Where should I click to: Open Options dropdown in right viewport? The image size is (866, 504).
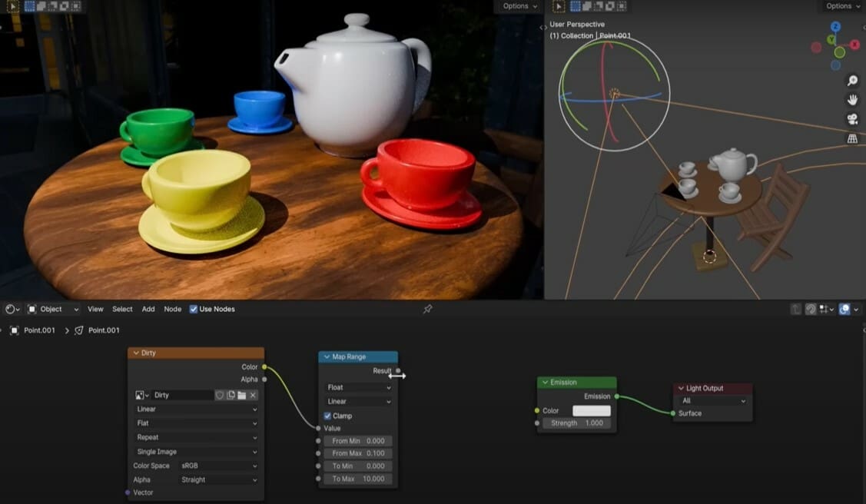click(843, 6)
